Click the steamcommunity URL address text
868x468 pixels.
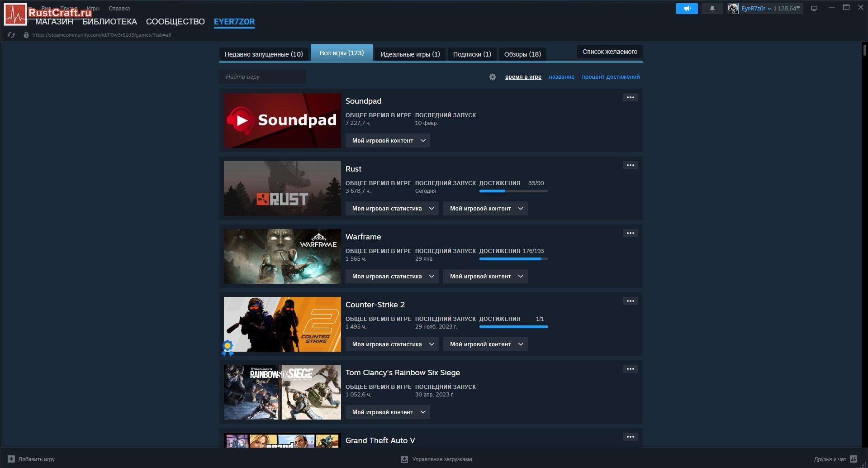click(x=102, y=35)
